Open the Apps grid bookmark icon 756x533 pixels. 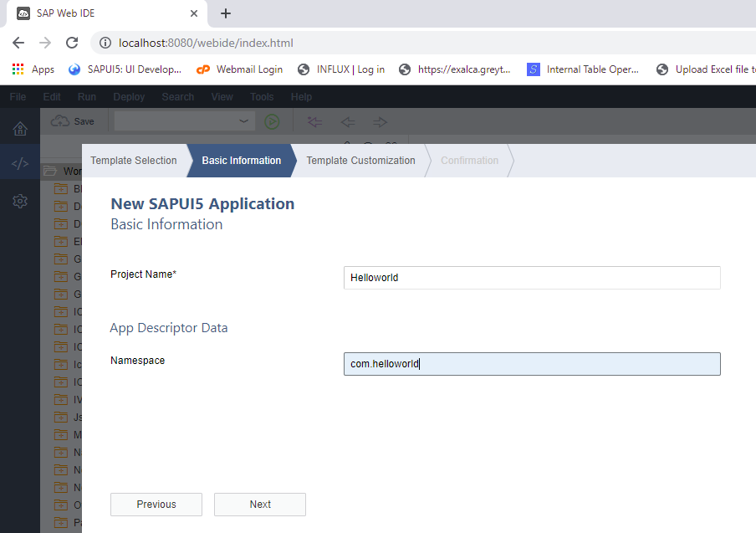[x=18, y=69]
